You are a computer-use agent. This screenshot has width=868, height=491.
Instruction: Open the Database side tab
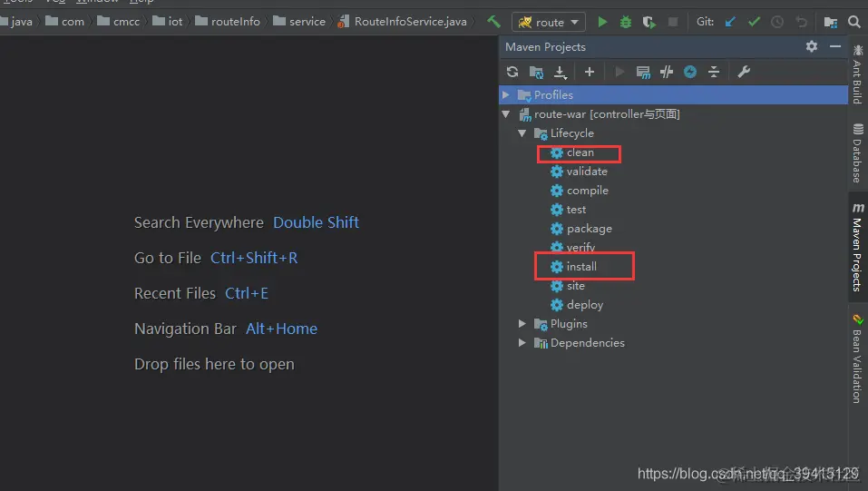[x=857, y=153]
